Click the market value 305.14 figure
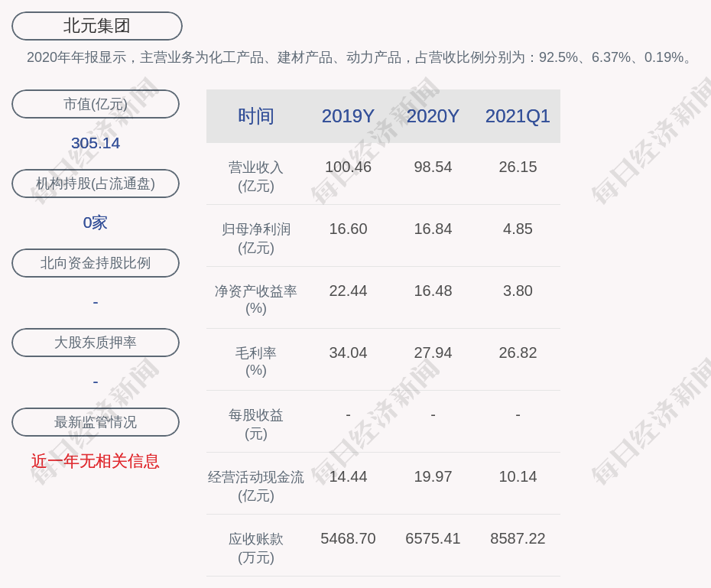 pyautogui.click(x=96, y=143)
